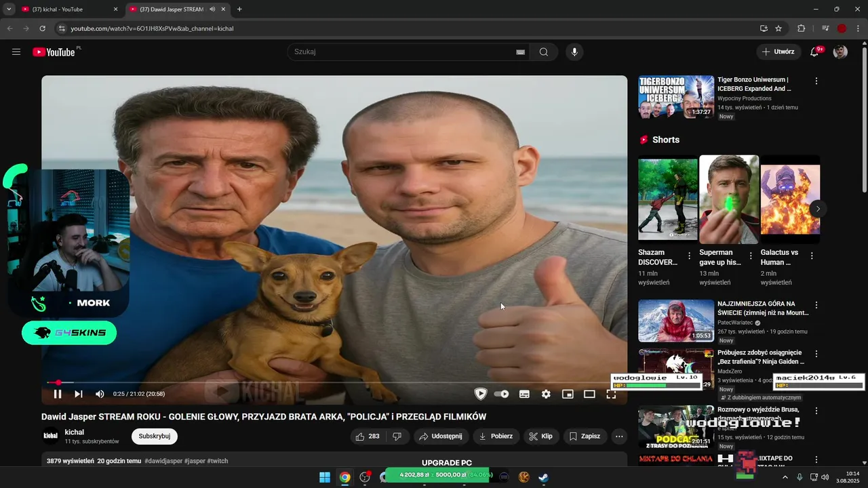The height and width of the screenshot is (488, 868).
Task: Click the magnifier search button
Action: pyautogui.click(x=544, y=52)
